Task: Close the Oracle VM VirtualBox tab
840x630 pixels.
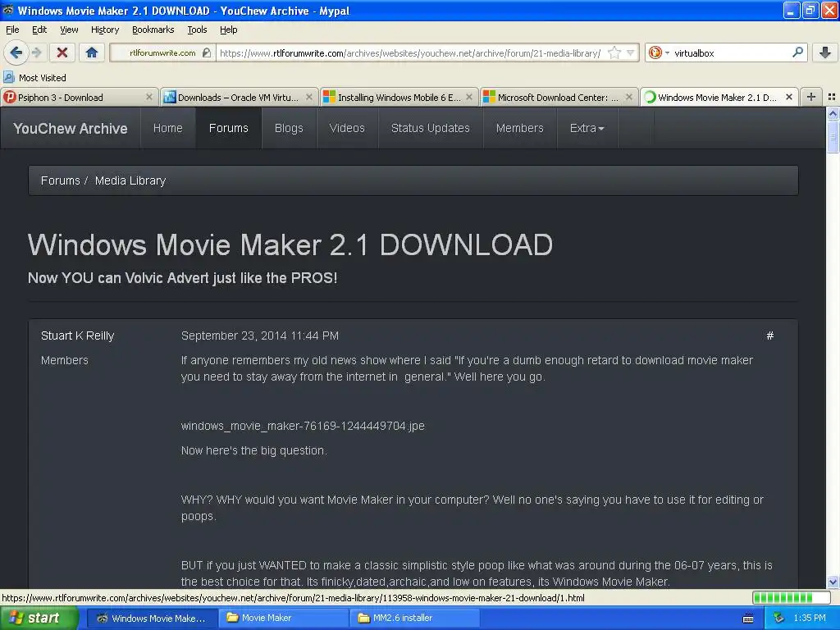Action: coord(309,97)
